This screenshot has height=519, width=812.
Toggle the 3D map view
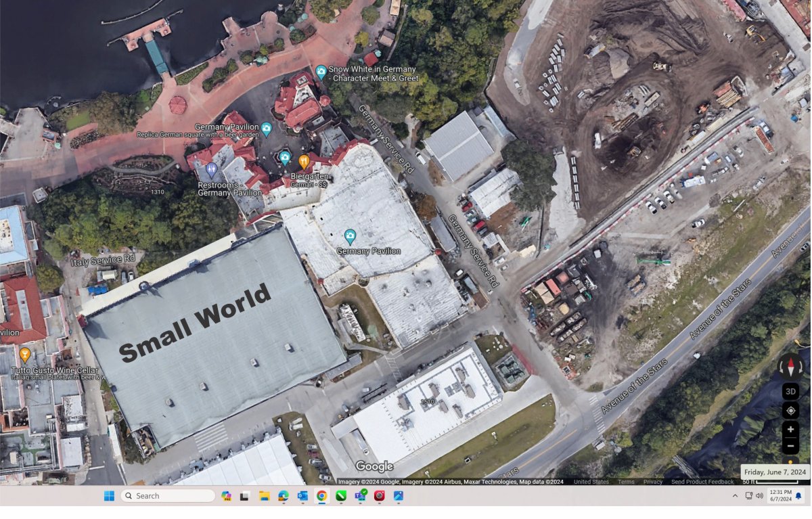coord(790,391)
